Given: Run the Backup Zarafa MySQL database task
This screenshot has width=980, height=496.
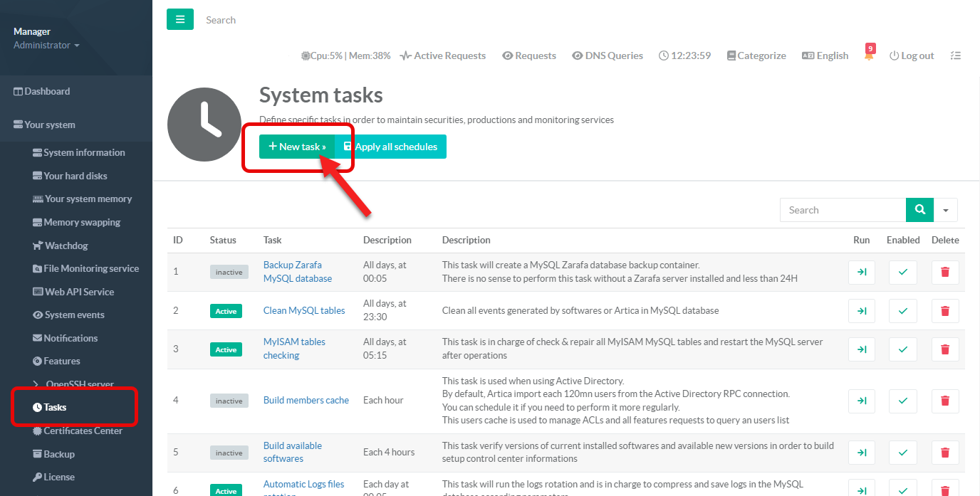Looking at the screenshot, I should (861, 272).
